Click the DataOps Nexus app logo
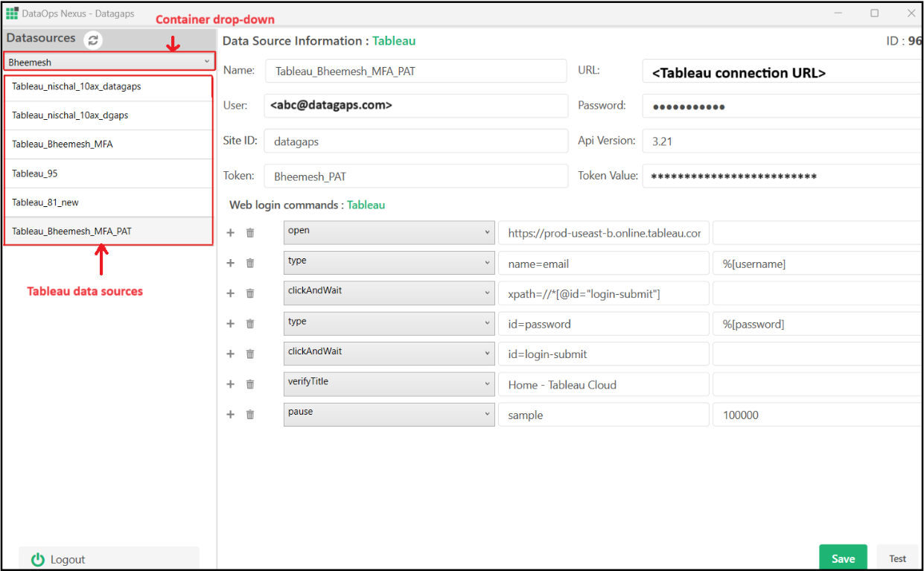 click(x=12, y=13)
